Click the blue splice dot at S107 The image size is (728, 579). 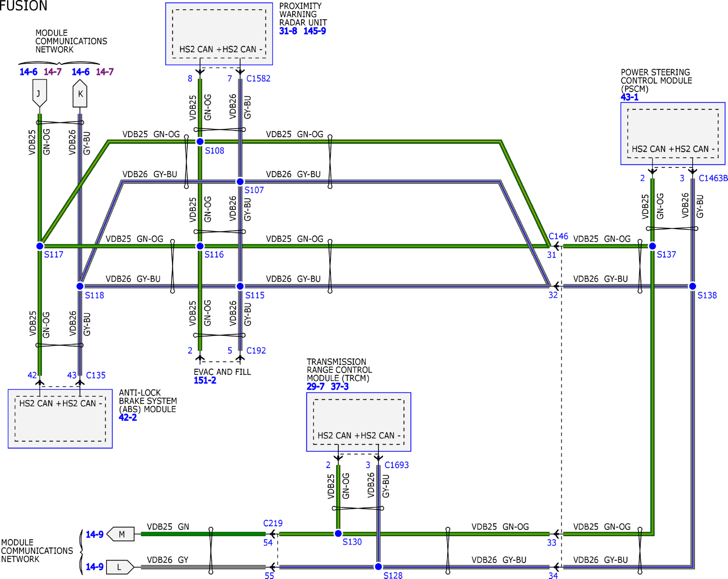click(x=240, y=181)
